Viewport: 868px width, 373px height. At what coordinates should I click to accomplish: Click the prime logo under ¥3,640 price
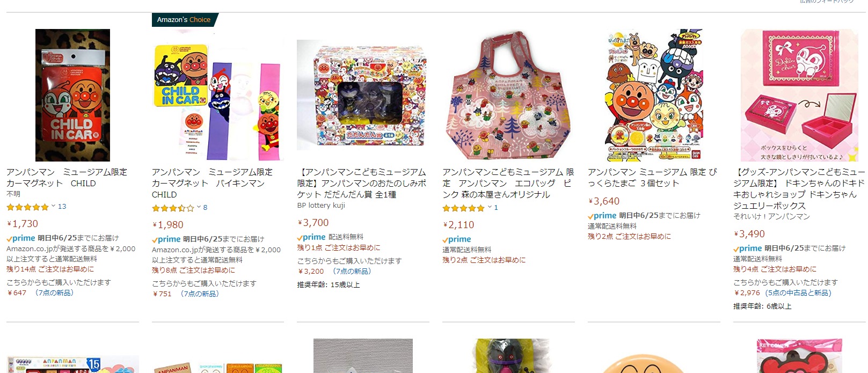[602, 216]
